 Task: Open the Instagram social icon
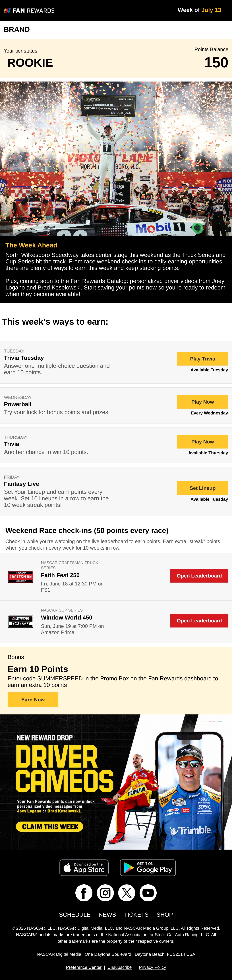coord(105,893)
